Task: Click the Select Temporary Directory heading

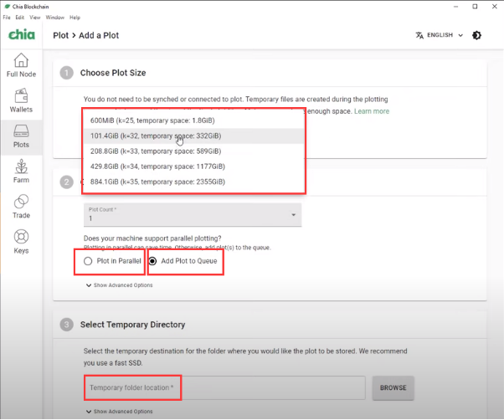Action: tap(133, 325)
